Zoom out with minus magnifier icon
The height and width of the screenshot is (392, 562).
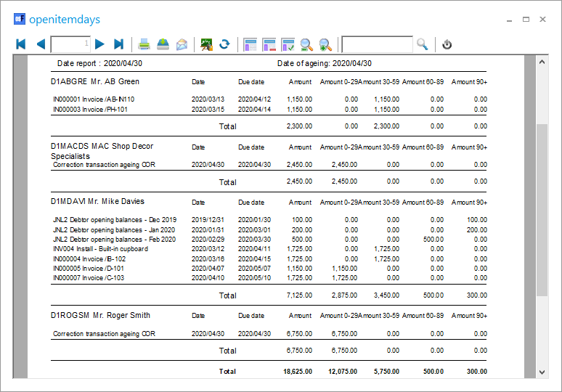click(306, 44)
